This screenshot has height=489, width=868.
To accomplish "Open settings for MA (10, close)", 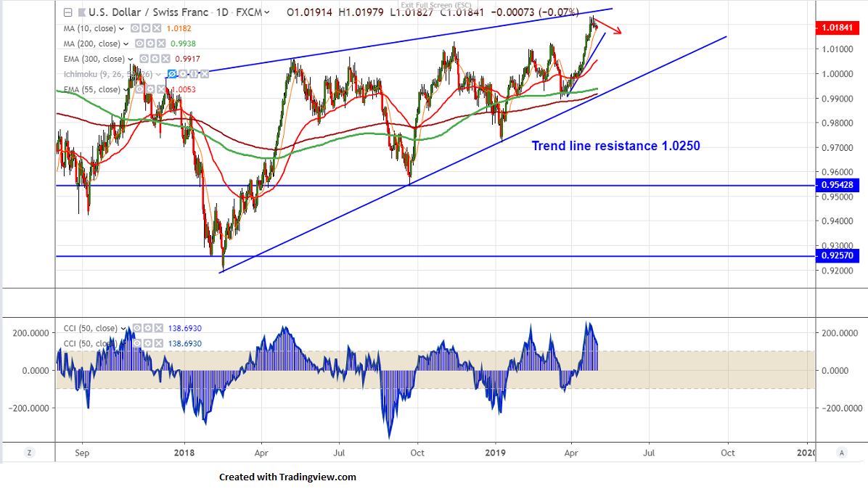I will (x=145, y=28).
